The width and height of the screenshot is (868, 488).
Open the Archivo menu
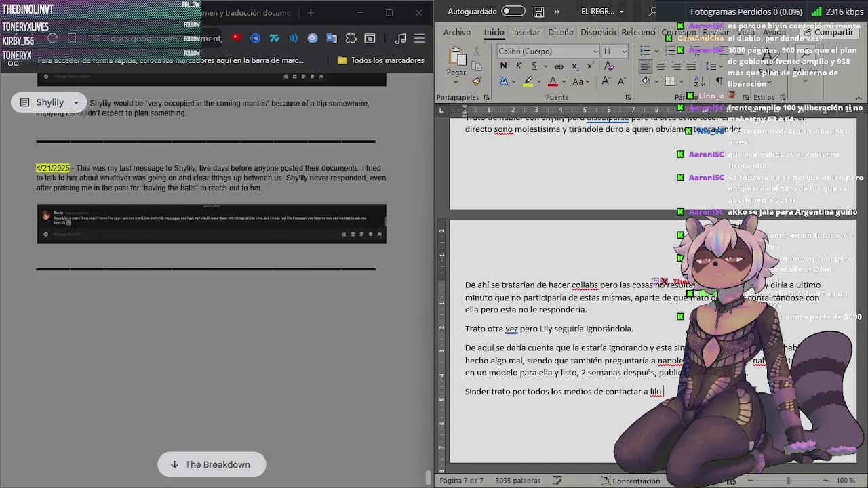(457, 32)
